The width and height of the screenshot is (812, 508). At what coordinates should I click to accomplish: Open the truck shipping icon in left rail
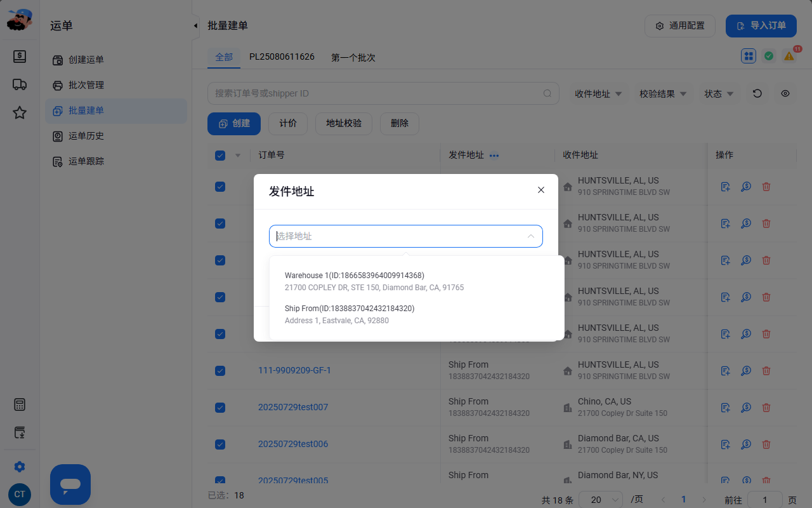(x=20, y=84)
